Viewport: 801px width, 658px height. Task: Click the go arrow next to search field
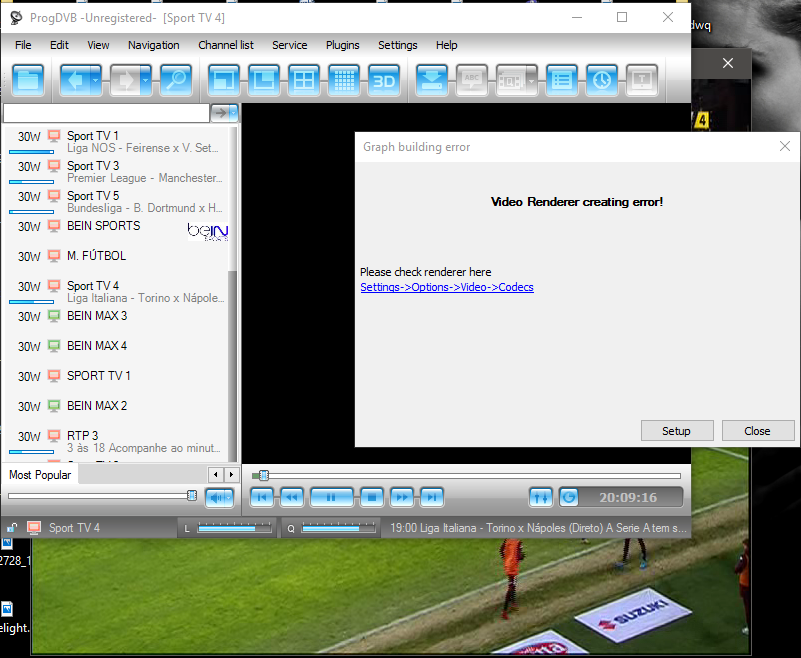(220, 113)
